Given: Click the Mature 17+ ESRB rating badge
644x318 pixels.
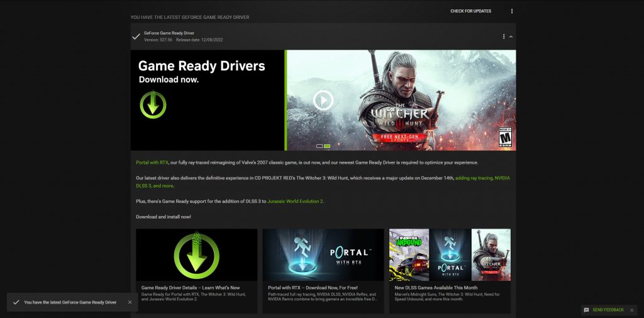Looking at the screenshot, I should (505, 137).
